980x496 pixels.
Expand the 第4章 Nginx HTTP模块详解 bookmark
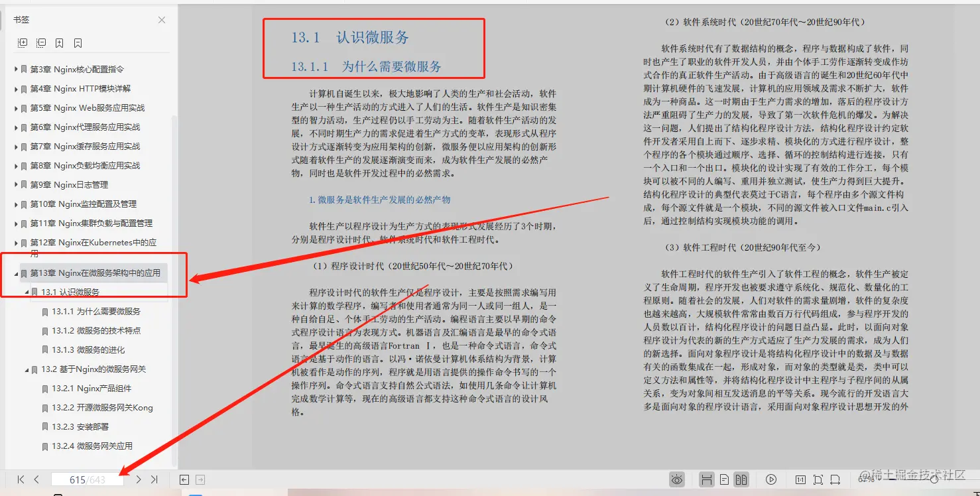tap(16, 88)
